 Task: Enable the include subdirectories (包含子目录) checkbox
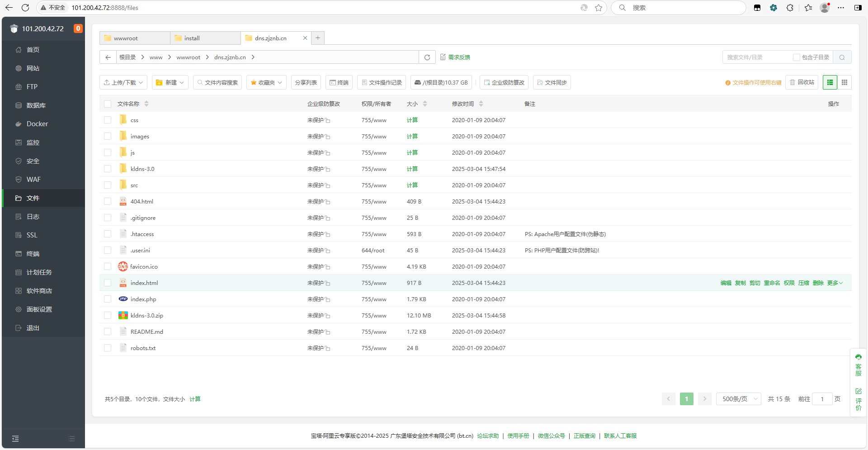[x=797, y=57]
